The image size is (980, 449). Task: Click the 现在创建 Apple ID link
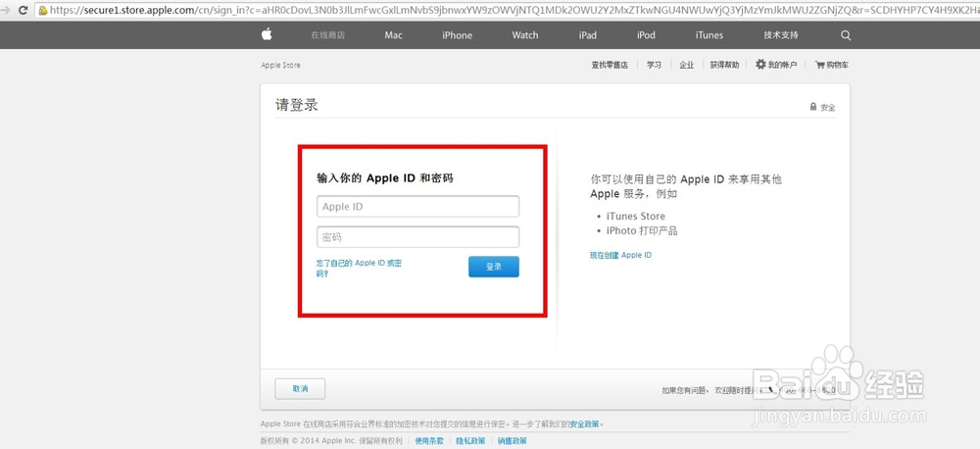[x=620, y=255]
